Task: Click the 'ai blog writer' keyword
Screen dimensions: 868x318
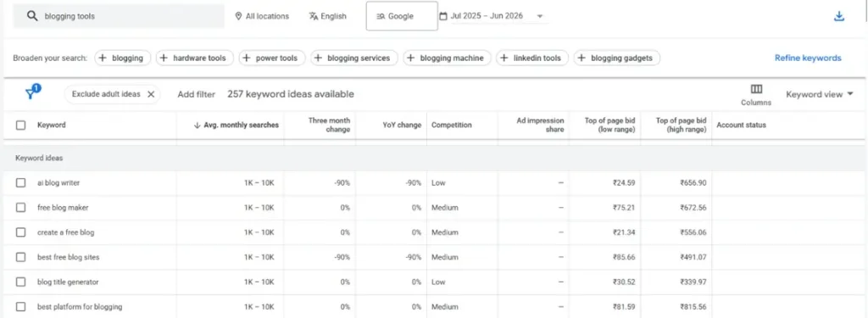Action: tap(58, 183)
